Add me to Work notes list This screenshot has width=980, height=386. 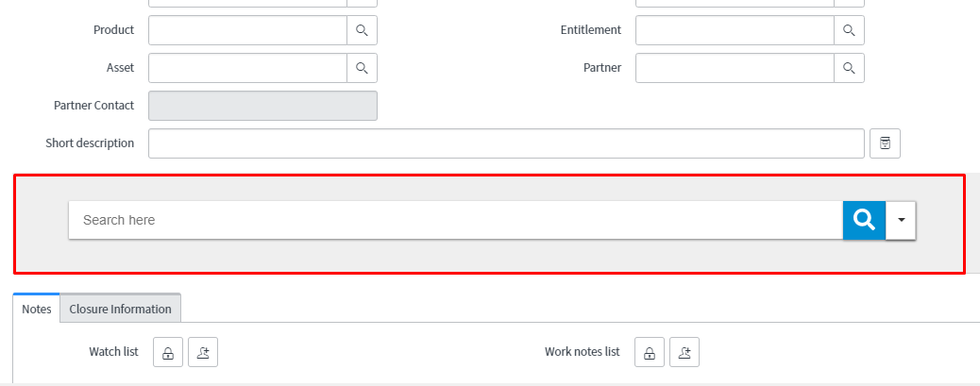click(684, 352)
